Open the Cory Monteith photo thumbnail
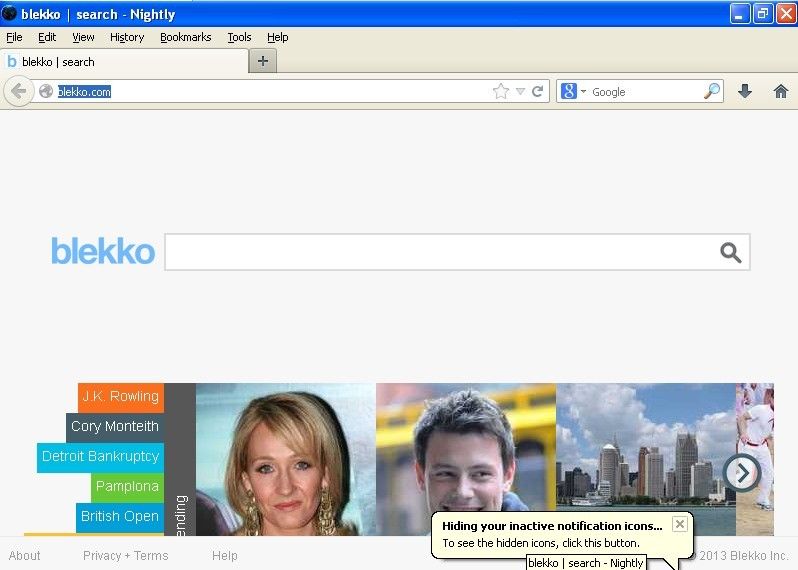This screenshot has width=798, height=570. coord(466,448)
